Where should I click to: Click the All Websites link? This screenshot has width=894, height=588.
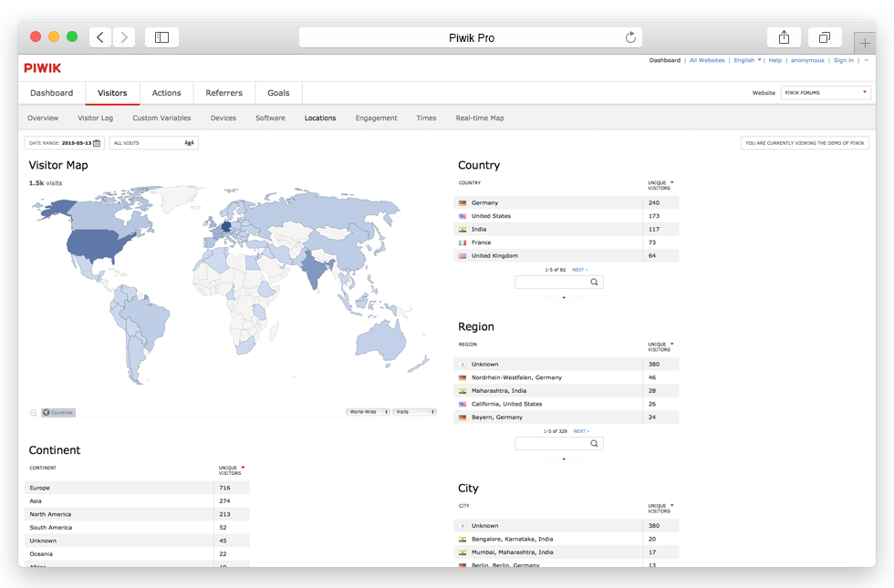tap(707, 60)
